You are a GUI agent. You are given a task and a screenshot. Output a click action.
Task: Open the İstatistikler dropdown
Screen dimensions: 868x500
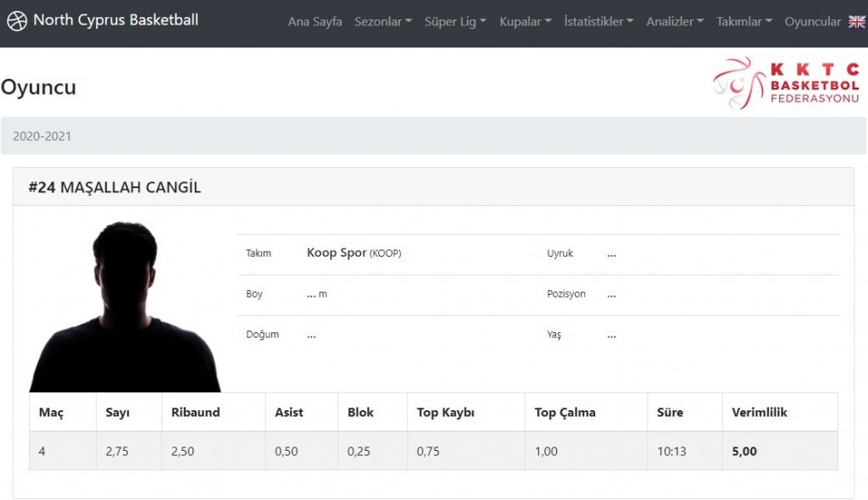coord(598,21)
